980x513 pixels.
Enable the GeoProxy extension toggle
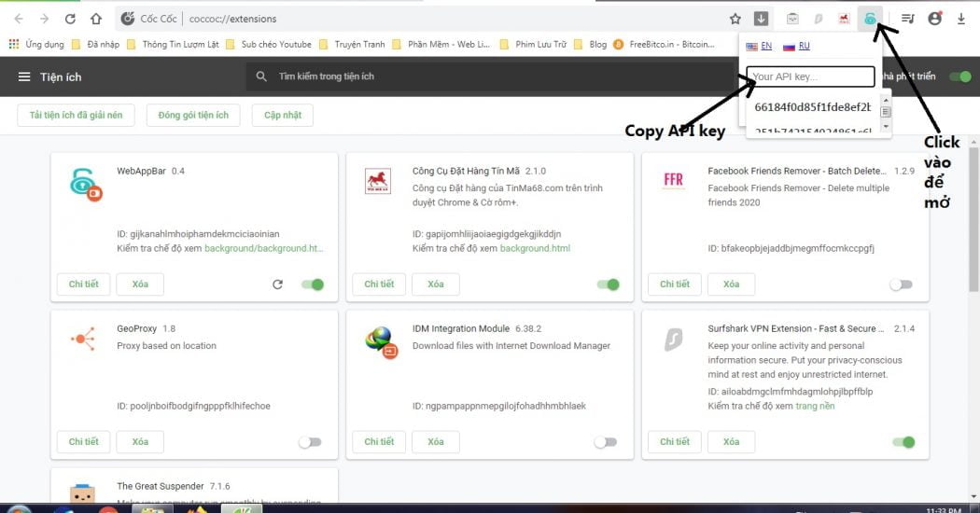click(x=310, y=442)
